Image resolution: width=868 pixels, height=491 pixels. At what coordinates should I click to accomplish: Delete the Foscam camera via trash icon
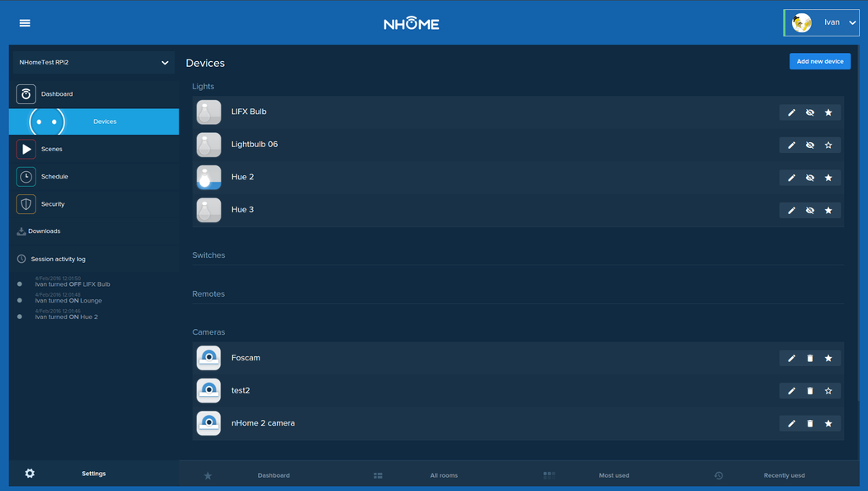[810, 358]
